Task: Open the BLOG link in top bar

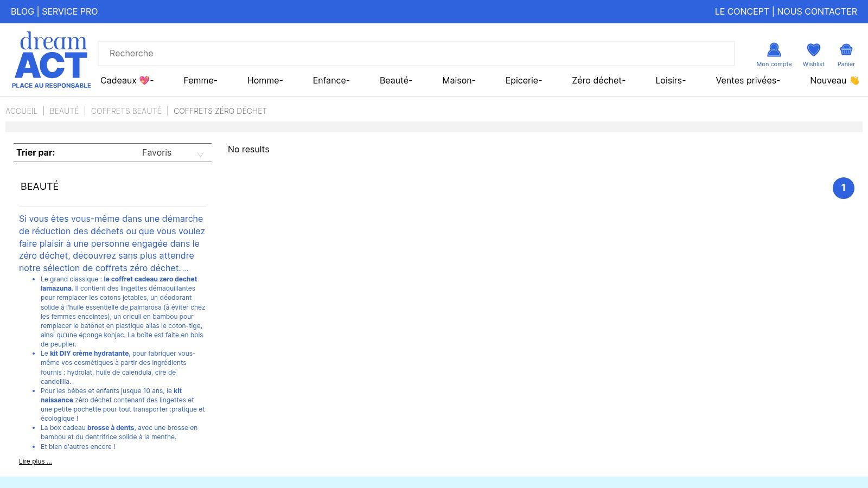Action: pyautogui.click(x=22, y=11)
